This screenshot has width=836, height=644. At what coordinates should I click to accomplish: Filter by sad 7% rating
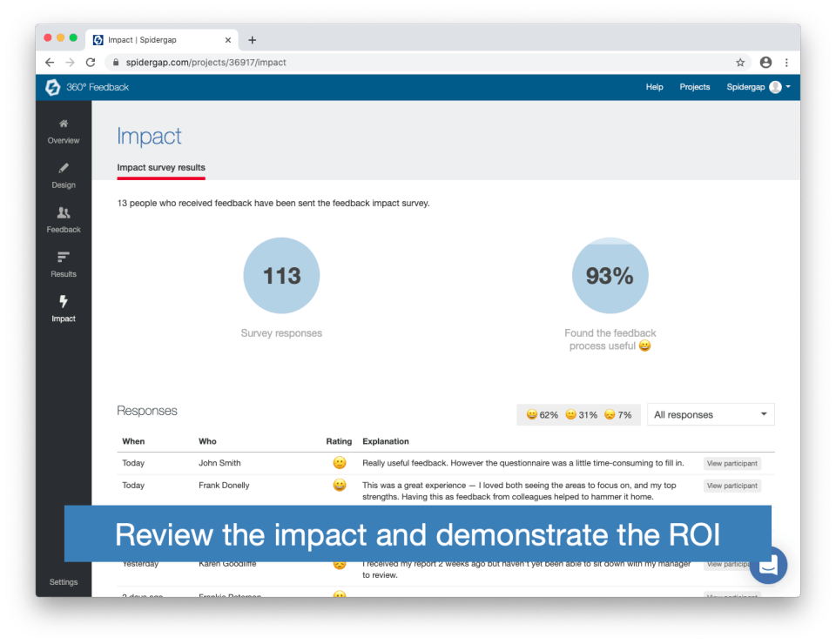[x=618, y=414]
